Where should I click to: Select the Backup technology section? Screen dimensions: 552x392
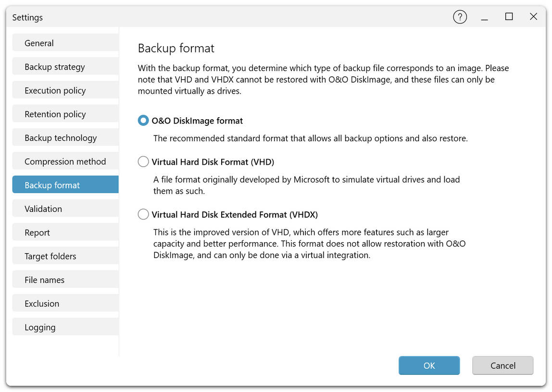point(65,137)
